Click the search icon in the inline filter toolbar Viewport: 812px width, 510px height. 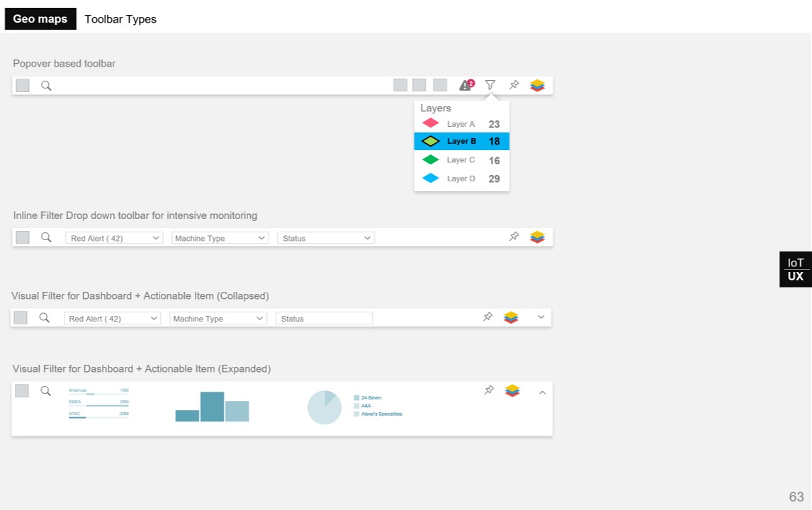point(46,237)
